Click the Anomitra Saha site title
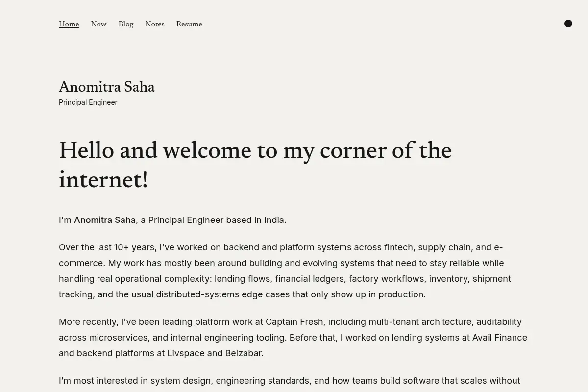 click(107, 87)
